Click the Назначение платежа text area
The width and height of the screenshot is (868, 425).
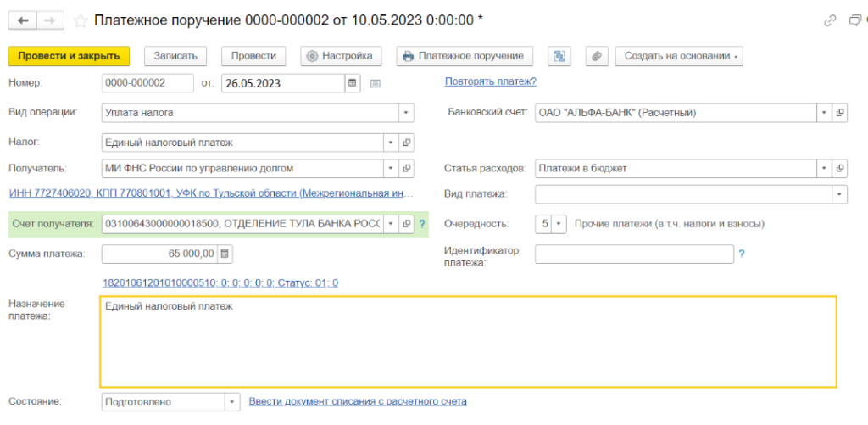[468, 341]
